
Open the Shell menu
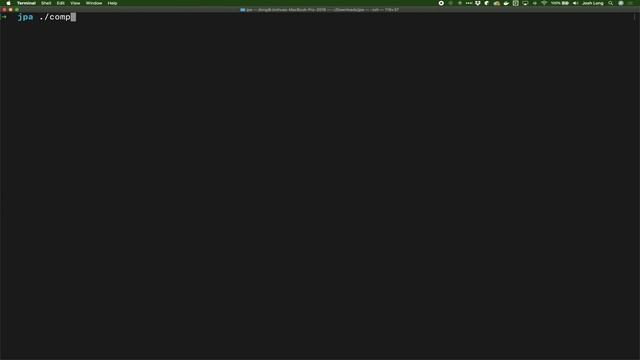(46, 3)
